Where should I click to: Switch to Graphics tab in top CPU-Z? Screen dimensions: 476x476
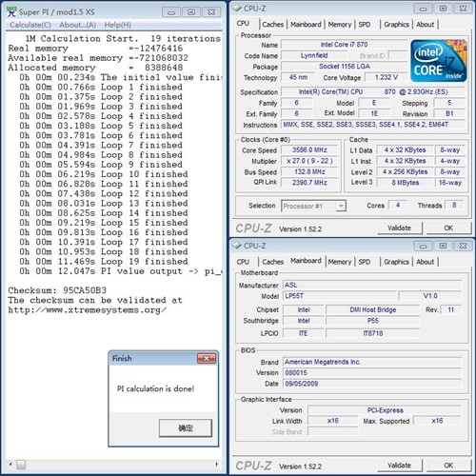[396, 25]
